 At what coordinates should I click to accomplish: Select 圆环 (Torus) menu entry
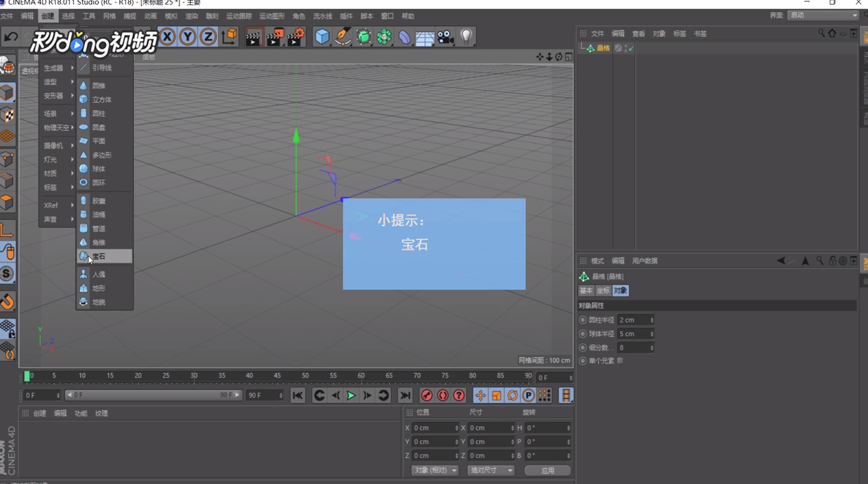click(x=104, y=183)
